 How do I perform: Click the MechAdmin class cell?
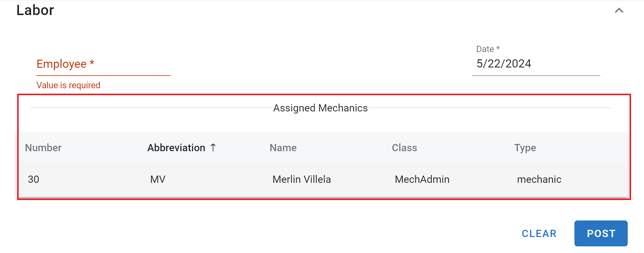tap(422, 180)
